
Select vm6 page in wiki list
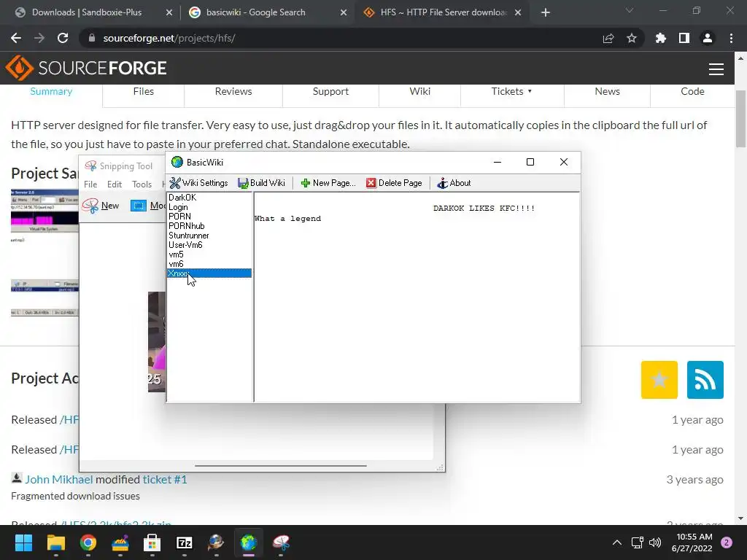click(209, 264)
